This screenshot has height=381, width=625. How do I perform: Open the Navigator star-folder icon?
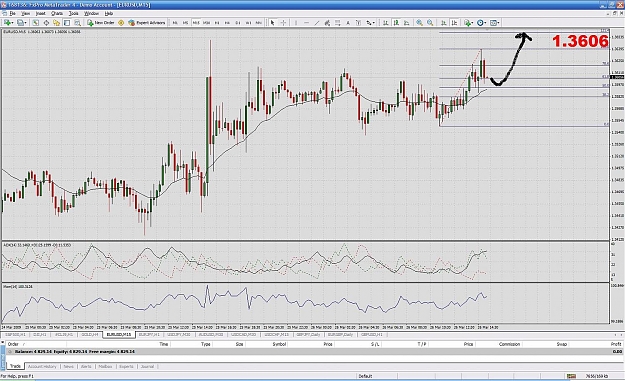pyautogui.click(x=57, y=23)
